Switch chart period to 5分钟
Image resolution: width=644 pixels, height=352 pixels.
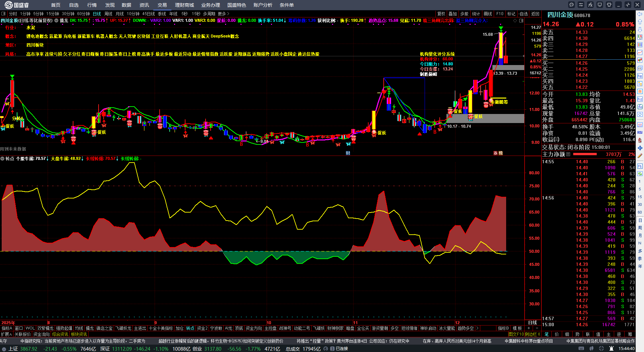pyautogui.click(x=39, y=14)
